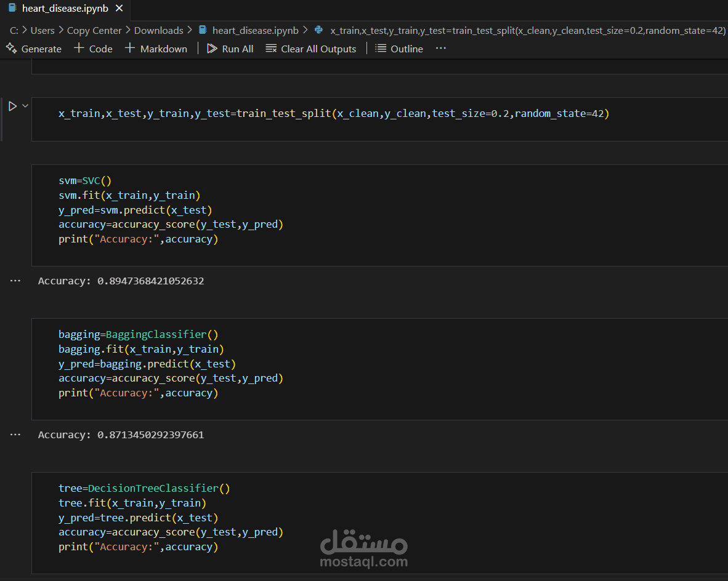Viewport: 728px width, 581px height.
Task: Open more actions ellipsis in notebook toolbar
Action: click(x=440, y=48)
